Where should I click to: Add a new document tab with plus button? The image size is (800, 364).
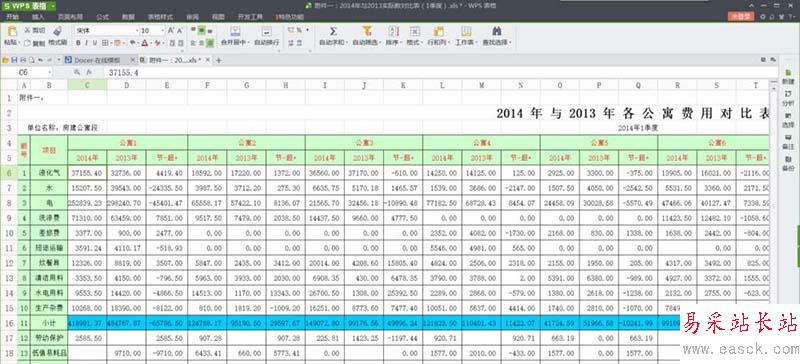219,60
